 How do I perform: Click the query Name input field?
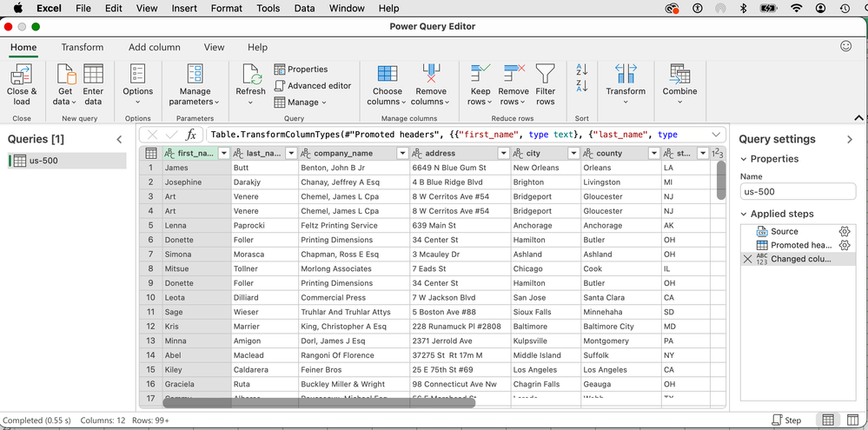click(798, 191)
